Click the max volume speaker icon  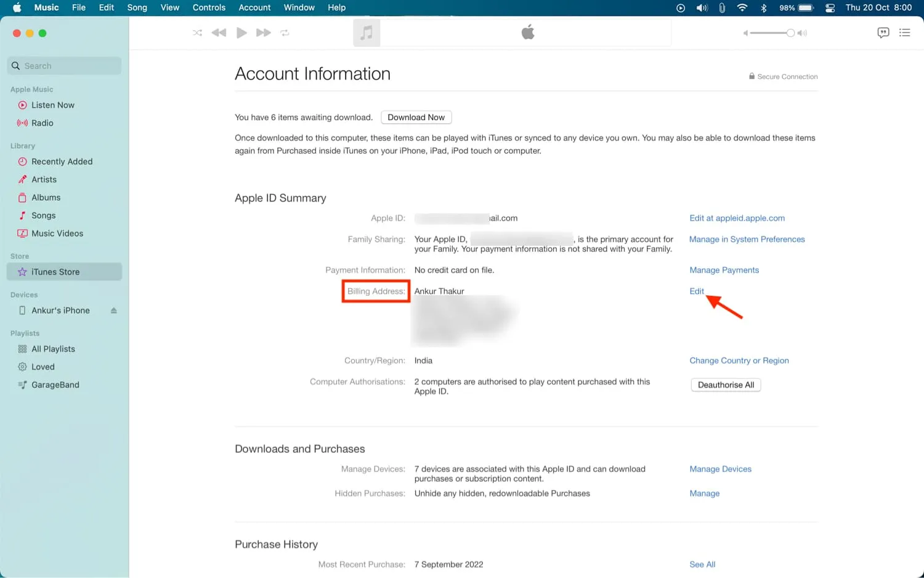pyautogui.click(x=802, y=33)
